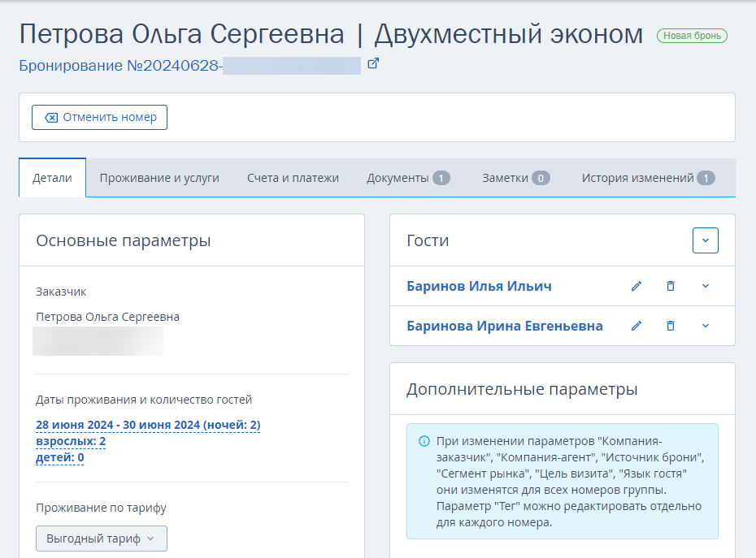The width and height of the screenshot is (756, 558).
Task: Go to the Документы tab
Action: coord(408,178)
